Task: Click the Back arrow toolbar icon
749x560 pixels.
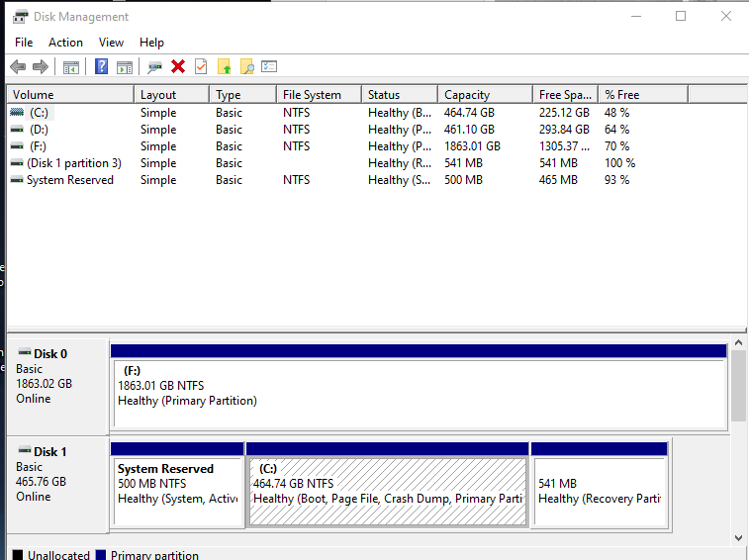Action: pos(18,67)
